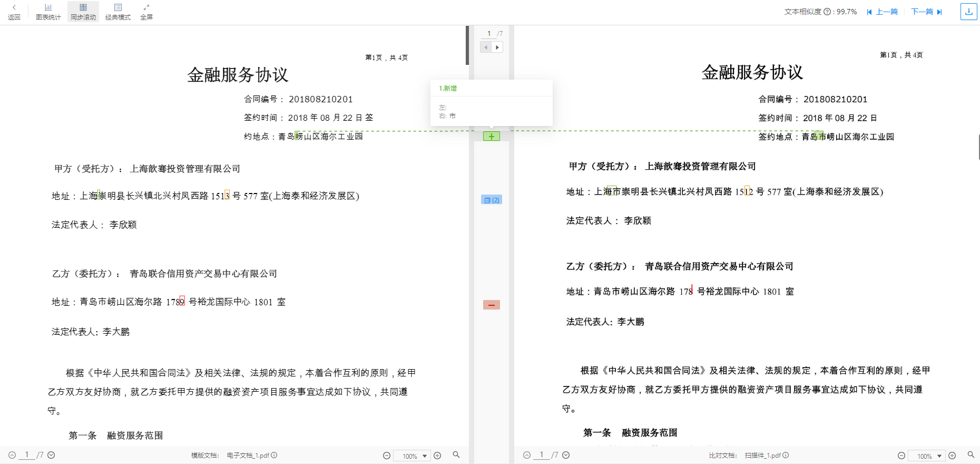The width and height of the screenshot is (980, 464).
Task: Select the blue (2) modification marker
Action: pos(491,200)
